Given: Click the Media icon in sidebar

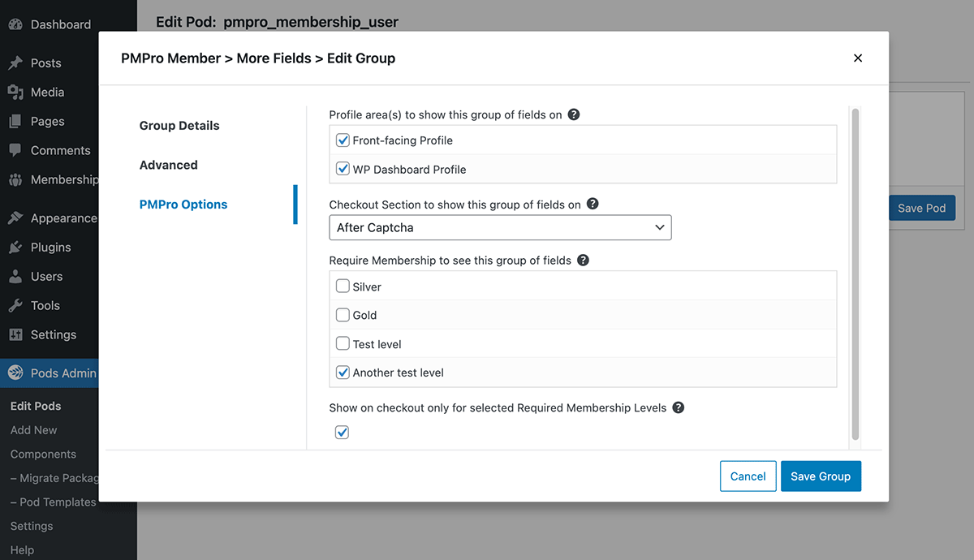Looking at the screenshot, I should [x=15, y=92].
